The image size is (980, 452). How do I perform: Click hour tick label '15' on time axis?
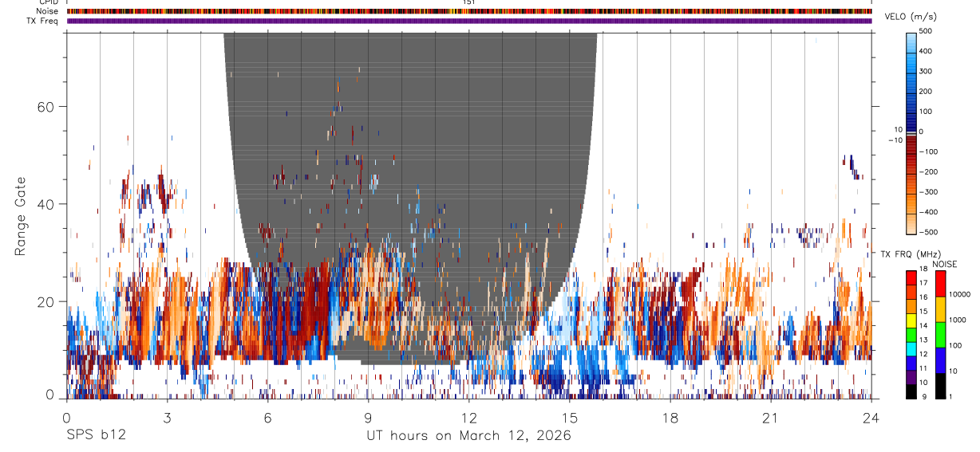click(x=569, y=419)
